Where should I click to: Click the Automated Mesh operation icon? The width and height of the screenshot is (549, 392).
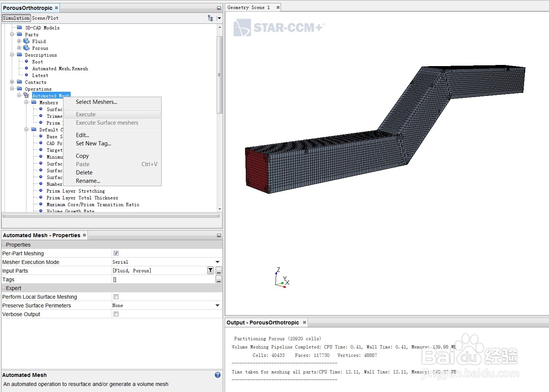tap(26, 96)
